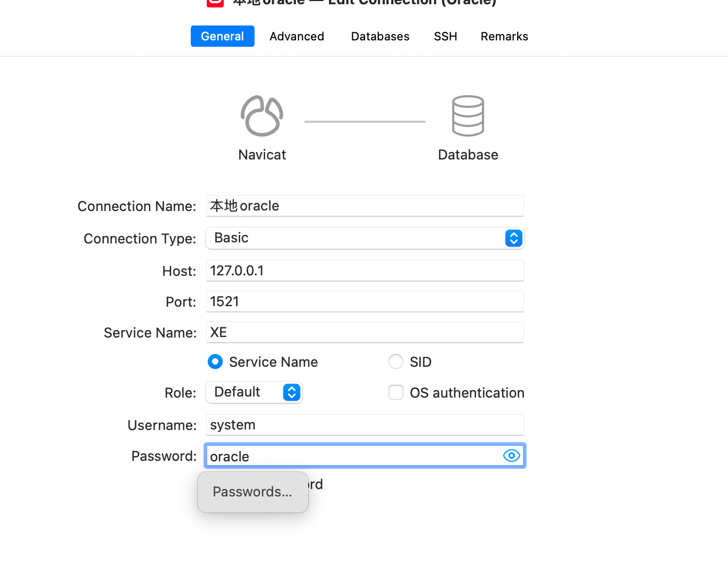Open the SSH tab
The width and height of the screenshot is (728, 573).
[x=445, y=36]
